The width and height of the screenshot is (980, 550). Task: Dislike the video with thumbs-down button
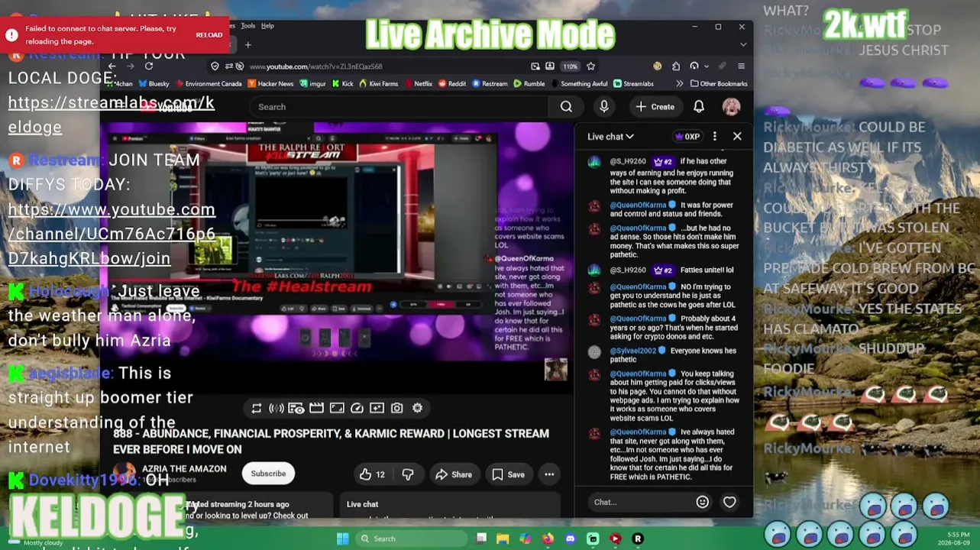[408, 474]
